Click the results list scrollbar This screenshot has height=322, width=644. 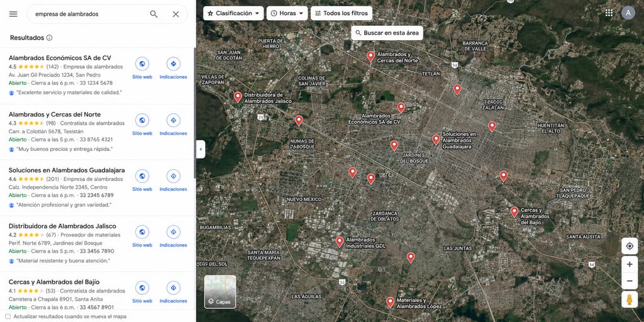pyautogui.click(x=195, y=113)
